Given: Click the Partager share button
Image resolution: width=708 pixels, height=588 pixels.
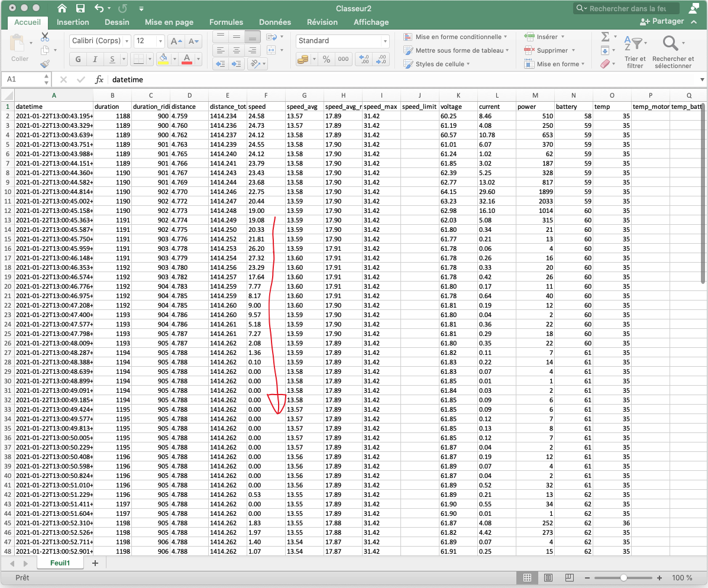Looking at the screenshot, I should (662, 21).
